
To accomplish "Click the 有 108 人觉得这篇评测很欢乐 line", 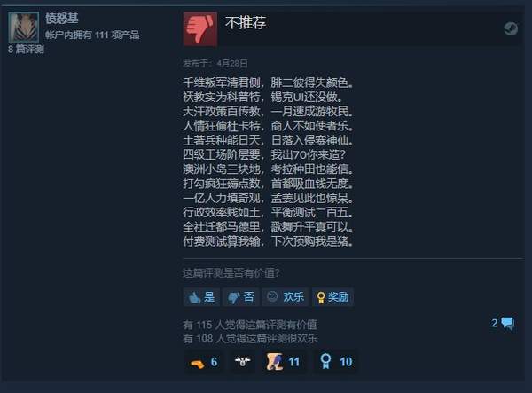I will [x=250, y=338].
